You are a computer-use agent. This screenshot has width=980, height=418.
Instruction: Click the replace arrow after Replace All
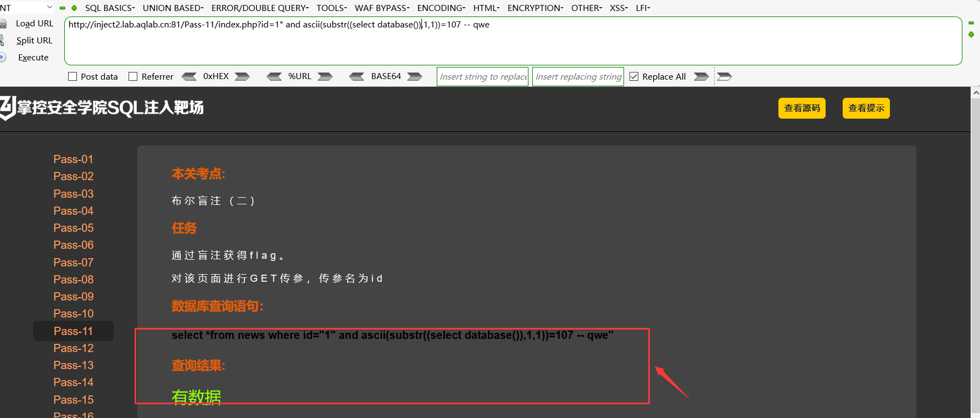(x=701, y=76)
